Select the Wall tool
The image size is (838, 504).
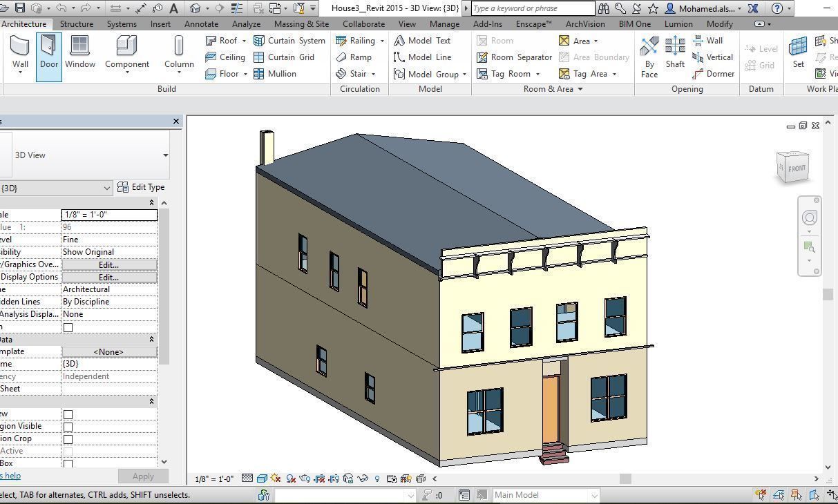(x=20, y=54)
